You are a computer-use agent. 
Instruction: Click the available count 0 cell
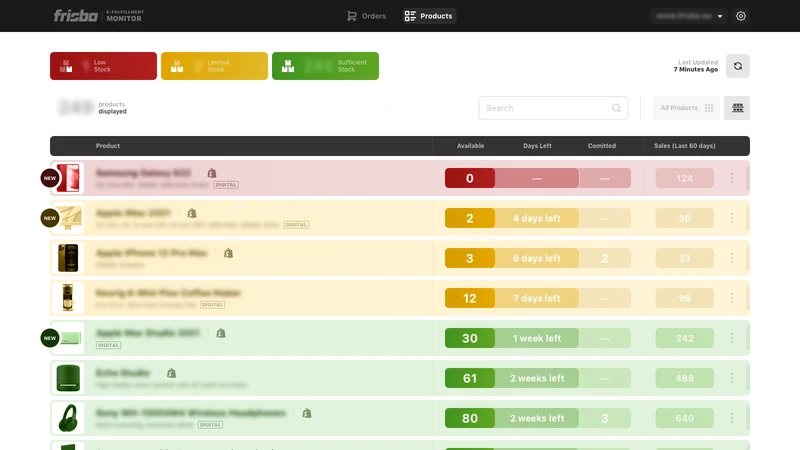pos(469,178)
